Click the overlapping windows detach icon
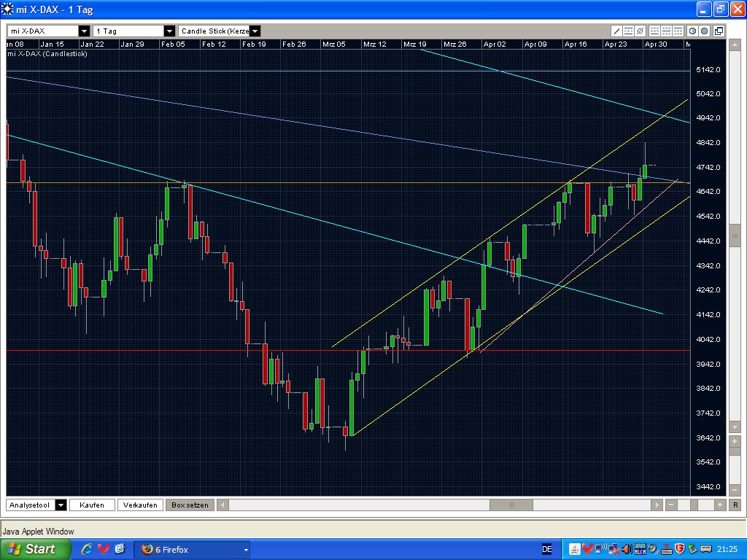This screenshot has height=560, width=747. tap(719, 31)
